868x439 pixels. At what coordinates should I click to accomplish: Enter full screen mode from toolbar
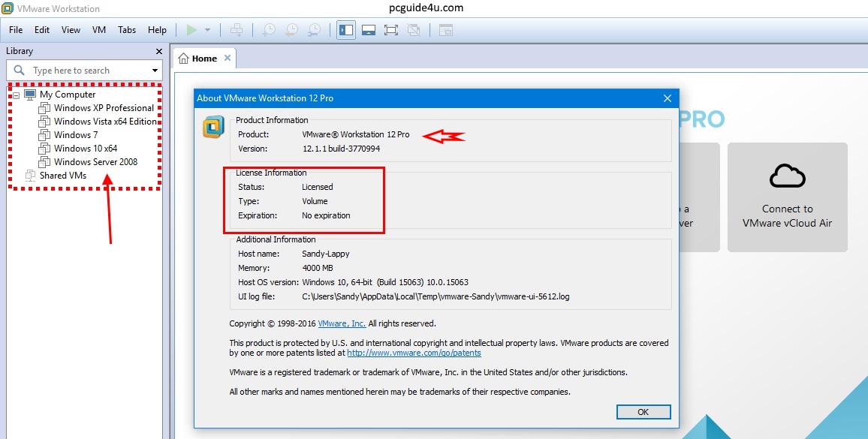(x=390, y=30)
